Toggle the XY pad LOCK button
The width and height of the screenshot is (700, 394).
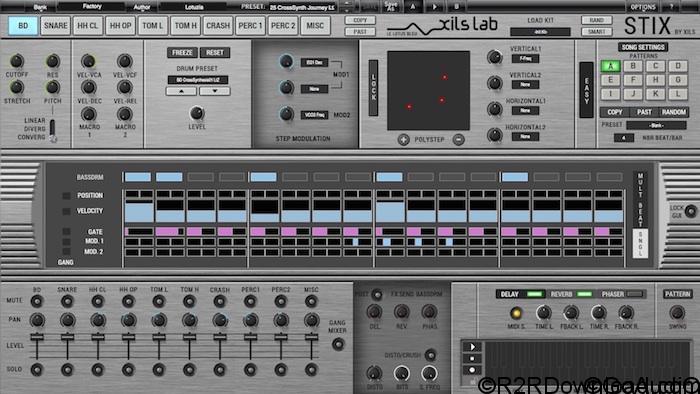(374, 88)
